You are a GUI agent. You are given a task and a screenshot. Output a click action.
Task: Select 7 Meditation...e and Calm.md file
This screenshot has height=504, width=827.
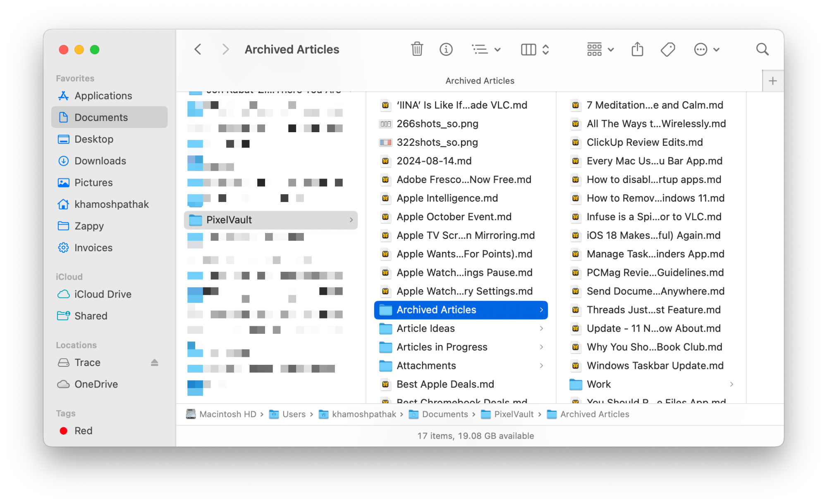(651, 105)
